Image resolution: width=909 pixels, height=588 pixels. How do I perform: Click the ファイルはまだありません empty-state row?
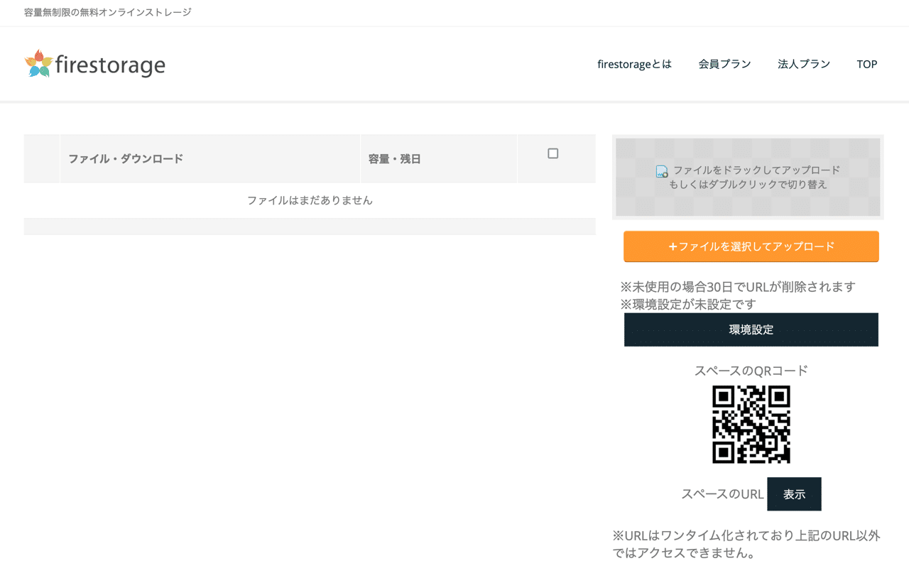(310, 200)
